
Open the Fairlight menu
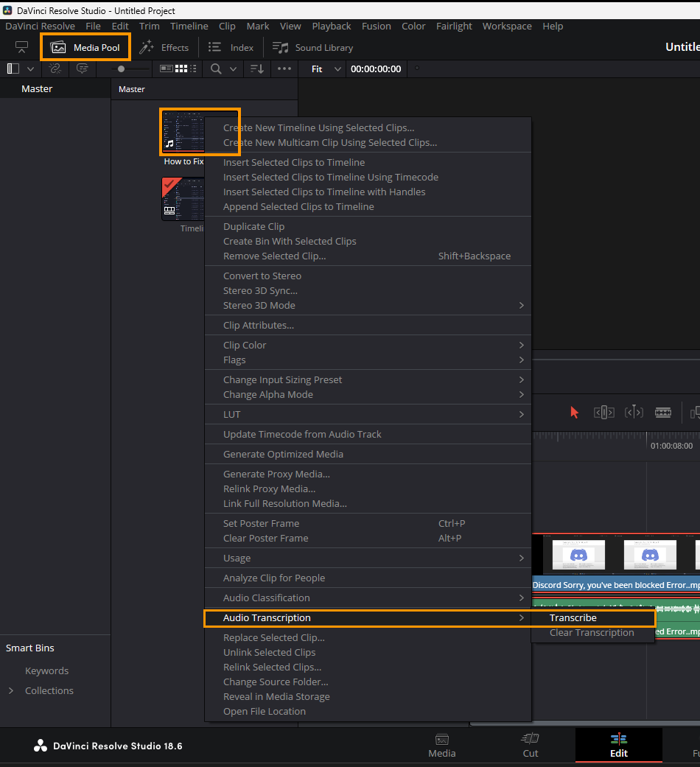454,26
